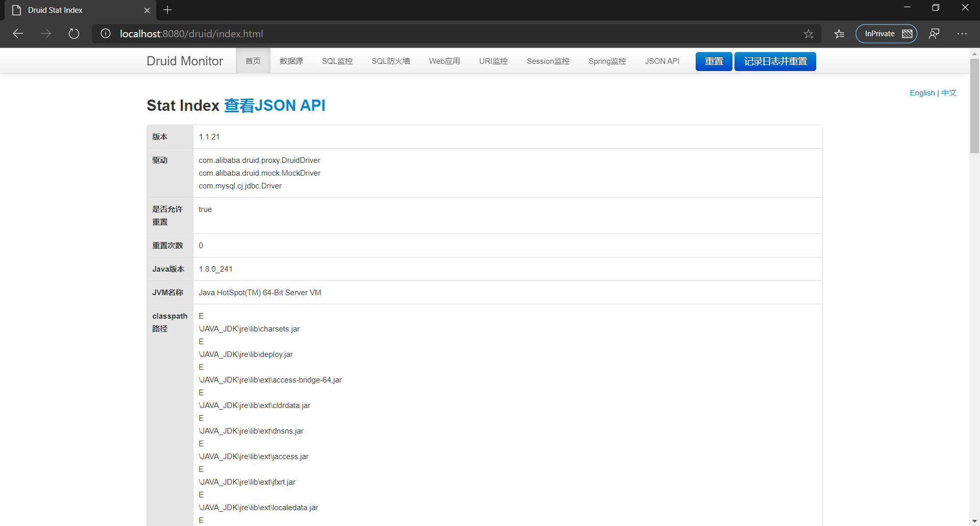Click the Java版本 row label
This screenshot has height=526, width=980.
pos(168,269)
